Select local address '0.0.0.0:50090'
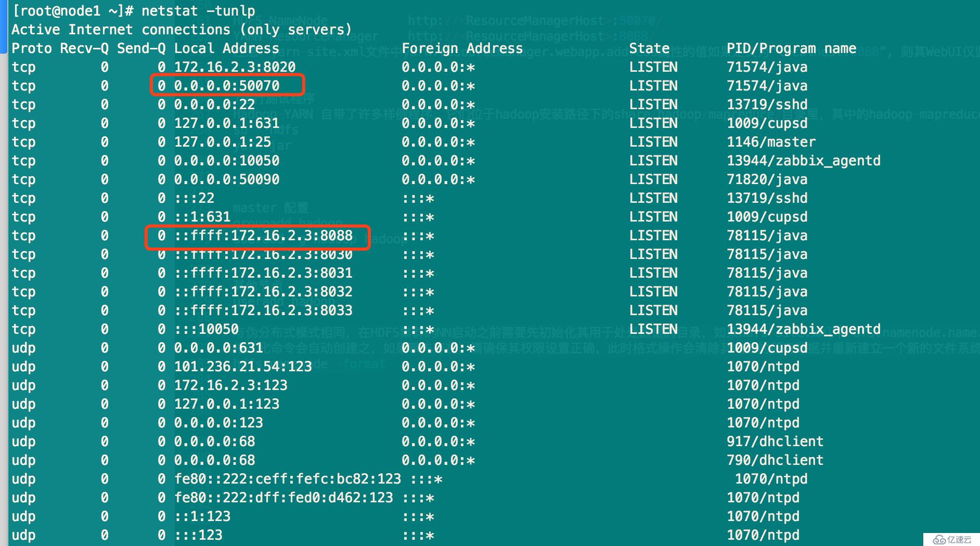The image size is (980, 546). click(x=227, y=179)
